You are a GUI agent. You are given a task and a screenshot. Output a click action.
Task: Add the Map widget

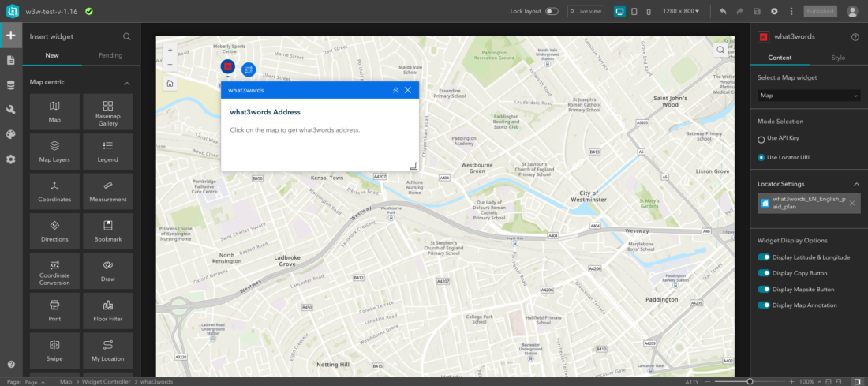tap(54, 111)
